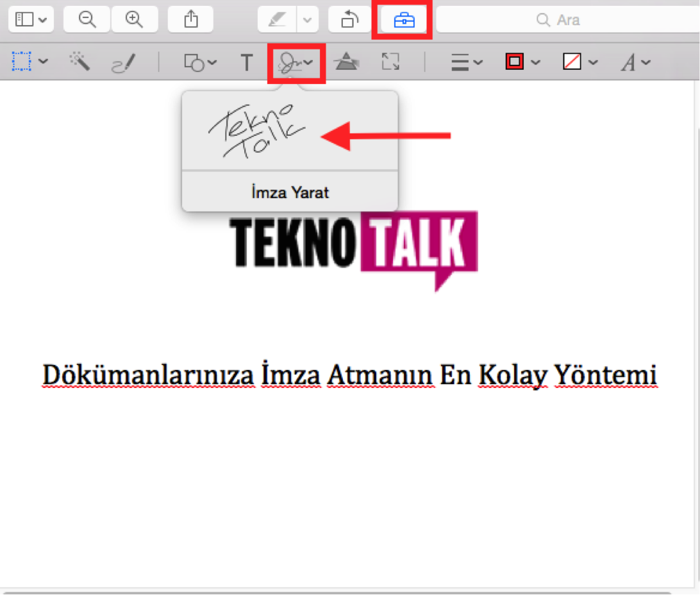Open the text style font menu
Screen dimensions: 700x595
pos(636,62)
